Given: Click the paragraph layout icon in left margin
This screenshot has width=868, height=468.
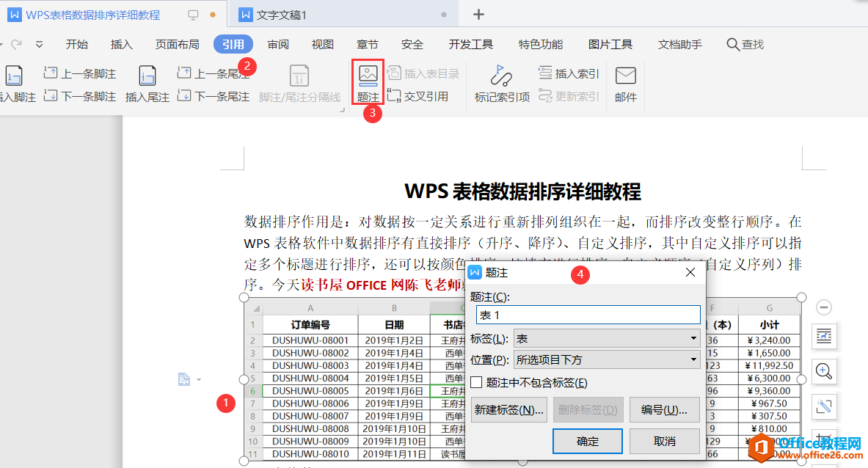Looking at the screenshot, I should 184,379.
